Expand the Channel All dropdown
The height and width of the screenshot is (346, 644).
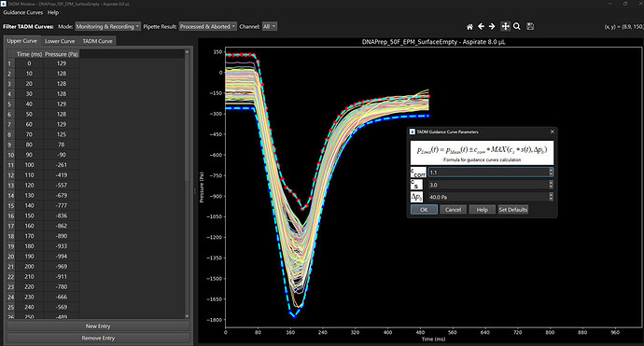[x=270, y=27]
